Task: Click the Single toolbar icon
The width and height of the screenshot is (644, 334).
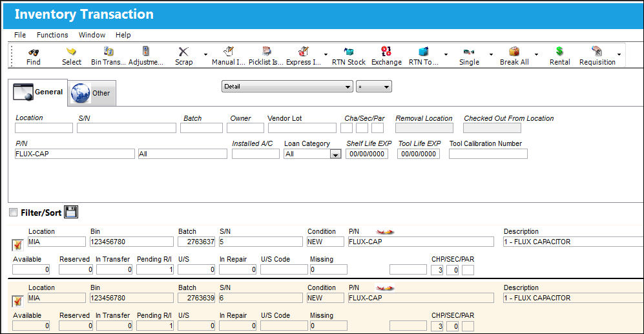Action: click(x=469, y=52)
